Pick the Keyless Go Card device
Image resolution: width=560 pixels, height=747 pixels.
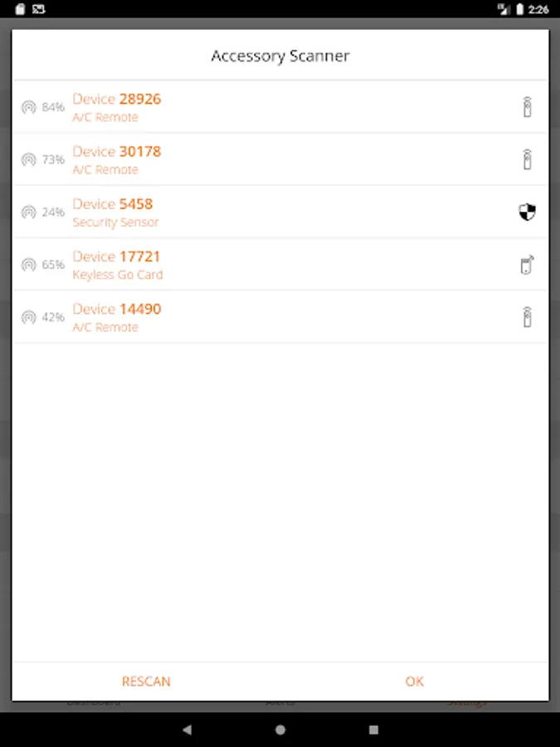click(280, 265)
